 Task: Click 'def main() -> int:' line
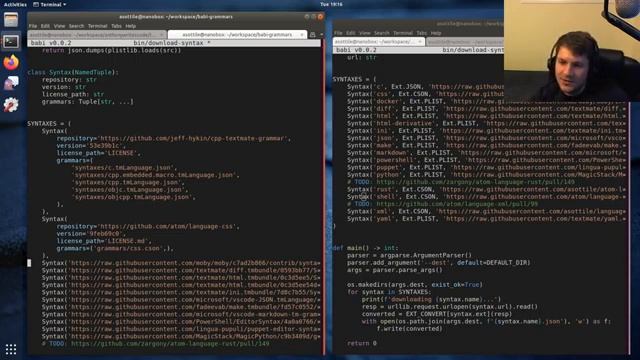(x=365, y=248)
